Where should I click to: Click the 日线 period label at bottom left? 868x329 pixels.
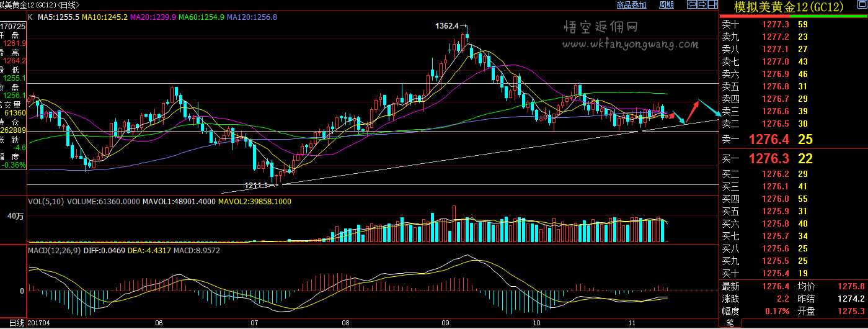pos(15,323)
